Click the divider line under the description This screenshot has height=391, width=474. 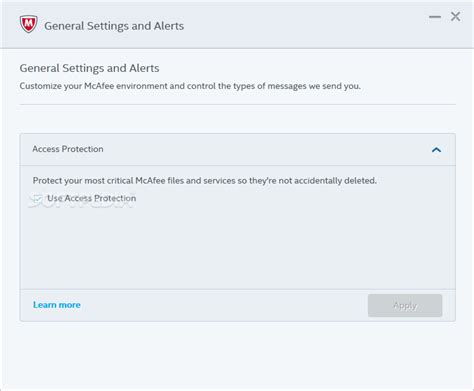pyautogui.click(x=237, y=104)
